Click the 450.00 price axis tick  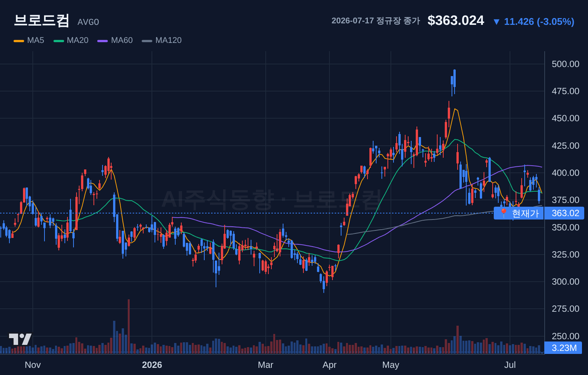click(565, 118)
